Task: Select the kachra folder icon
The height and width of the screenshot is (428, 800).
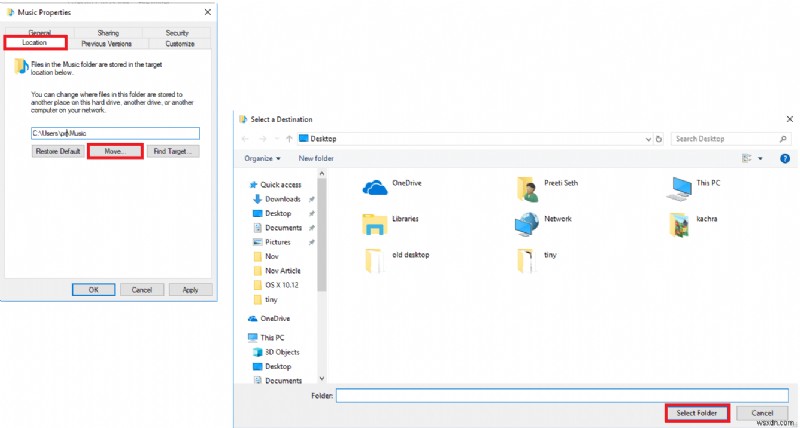Action: 680,224
